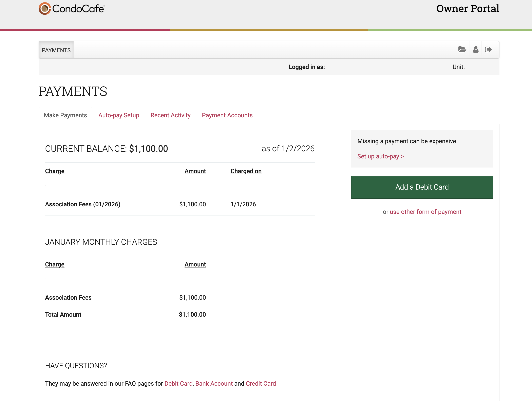Click Charge header in current balance table

pos(55,171)
